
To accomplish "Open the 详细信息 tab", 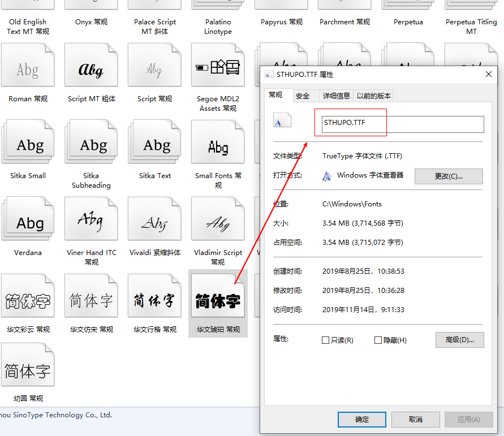I will [336, 96].
